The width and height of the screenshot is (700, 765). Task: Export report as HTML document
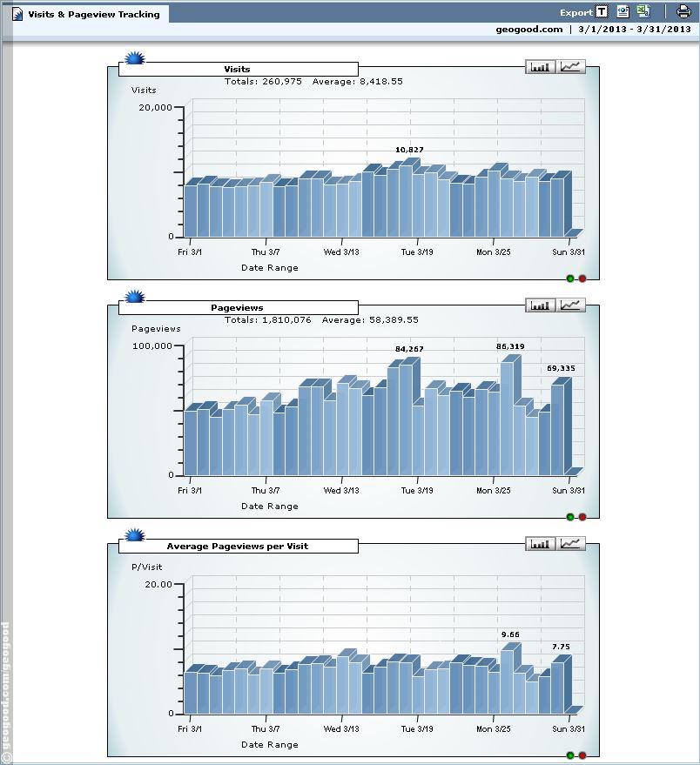(623, 12)
